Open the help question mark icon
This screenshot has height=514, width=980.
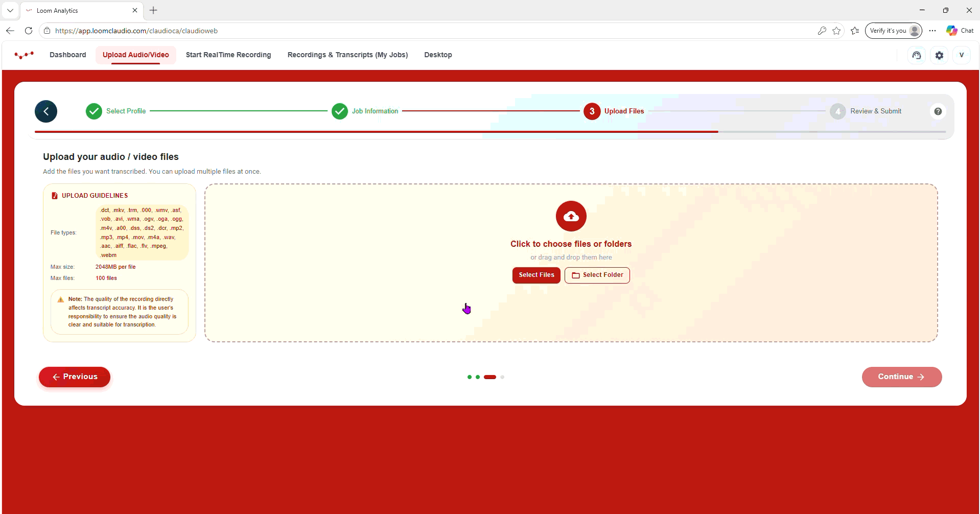pyautogui.click(x=938, y=111)
